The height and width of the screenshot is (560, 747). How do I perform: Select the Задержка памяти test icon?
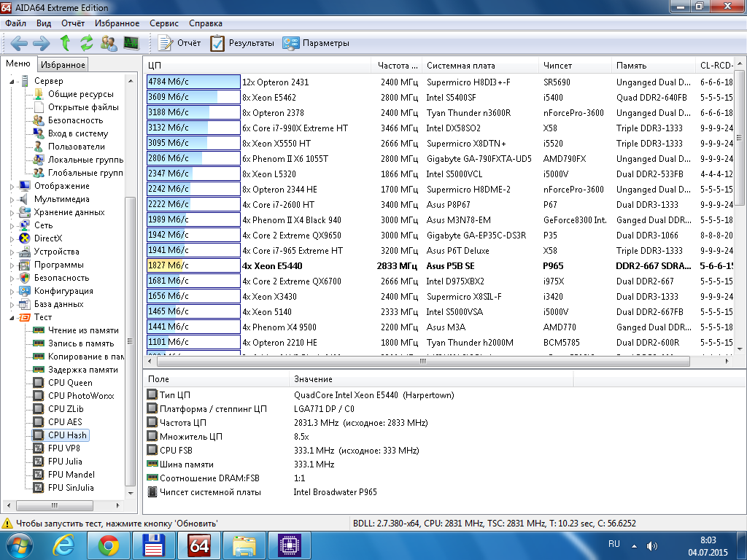pyautogui.click(x=39, y=370)
